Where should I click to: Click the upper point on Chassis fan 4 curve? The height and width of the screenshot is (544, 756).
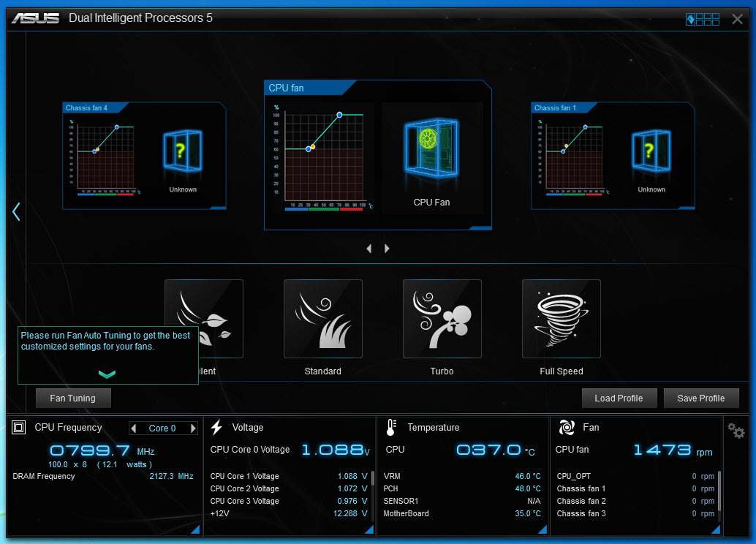click(x=117, y=126)
